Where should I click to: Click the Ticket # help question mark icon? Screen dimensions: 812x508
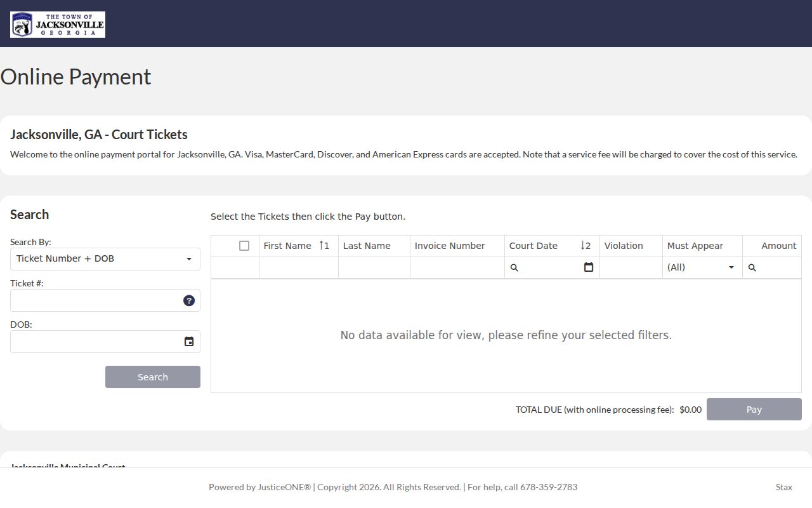[189, 300]
